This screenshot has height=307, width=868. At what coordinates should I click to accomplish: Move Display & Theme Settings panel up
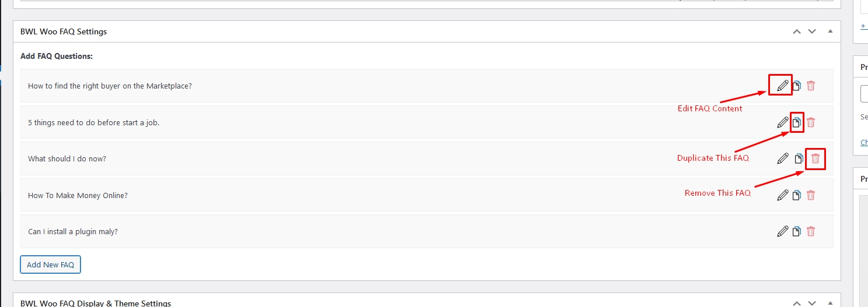pyautogui.click(x=797, y=303)
